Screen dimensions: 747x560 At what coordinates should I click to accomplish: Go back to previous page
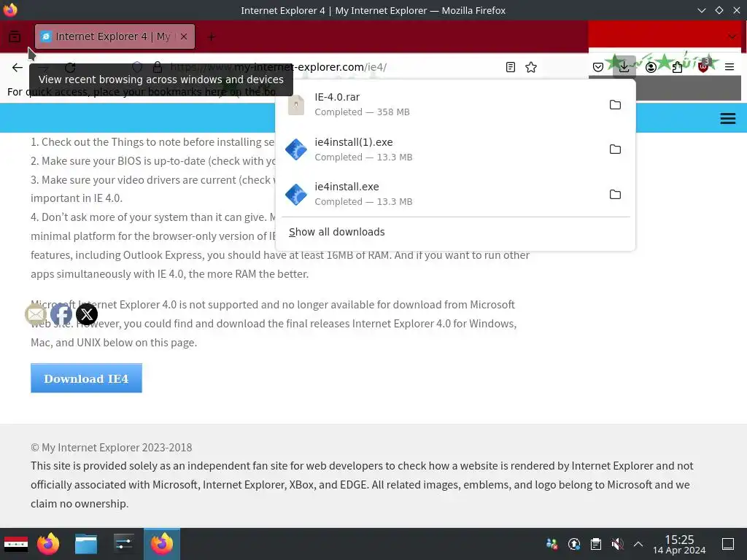18,67
